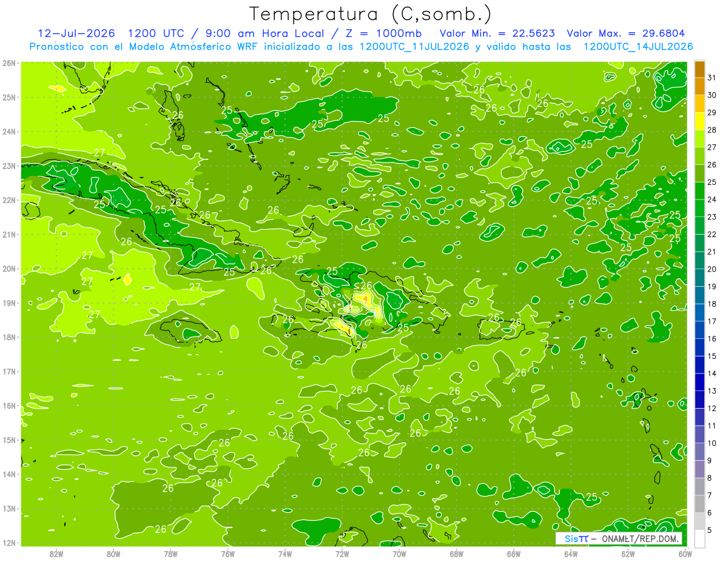728x562 pixels.
Task: Pick the blue legend swatch between 15 and 16
Action: coord(699,347)
